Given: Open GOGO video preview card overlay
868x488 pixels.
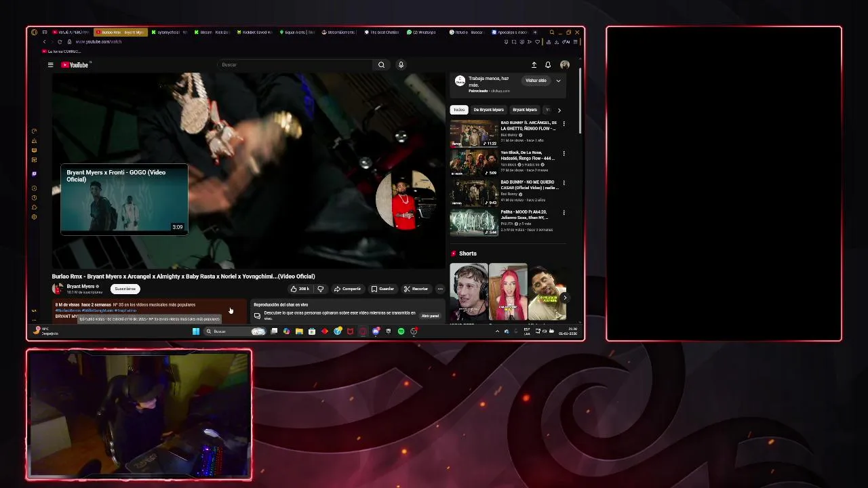Looking at the screenshot, I should click(x=124, y=199).
